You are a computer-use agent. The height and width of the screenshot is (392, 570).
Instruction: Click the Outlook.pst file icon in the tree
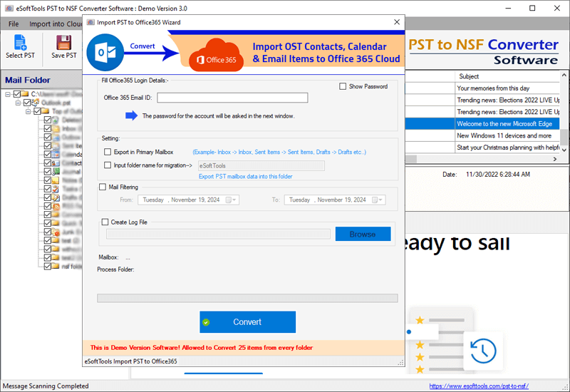(x=35, y=102)
